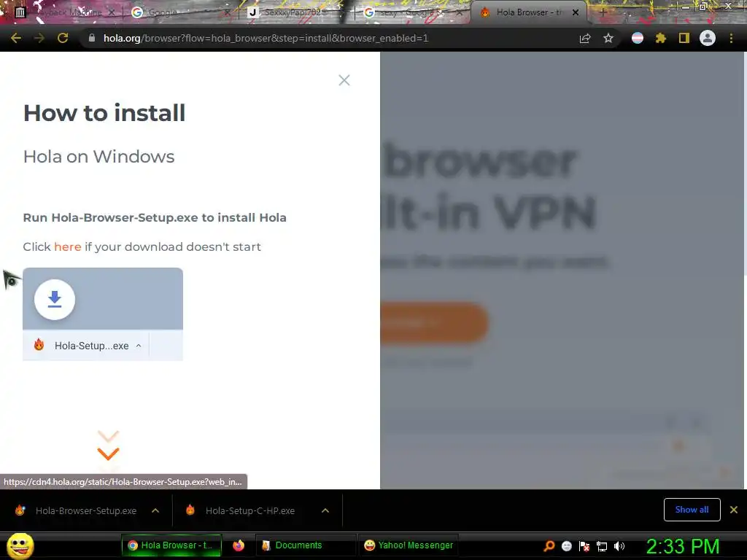Open Yahoo! Messenger from the taskbar
Screen dimensions: 747x560
click(x=409, y=545)
